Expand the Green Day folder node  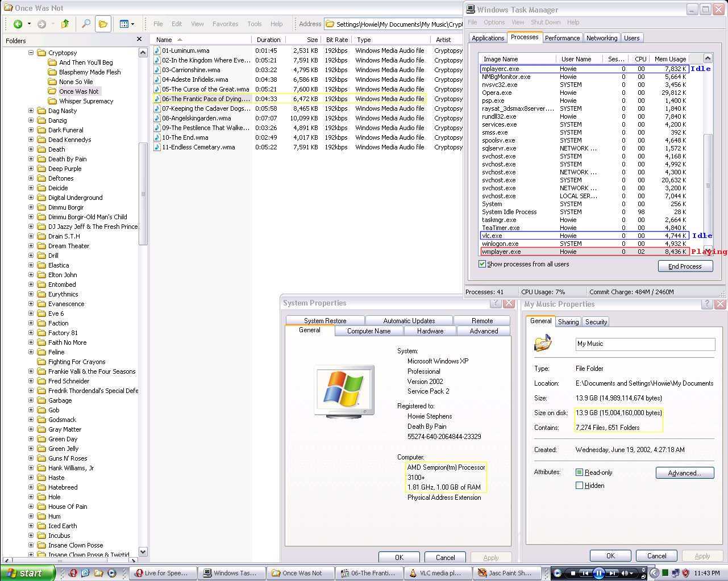tap(31, 439)
